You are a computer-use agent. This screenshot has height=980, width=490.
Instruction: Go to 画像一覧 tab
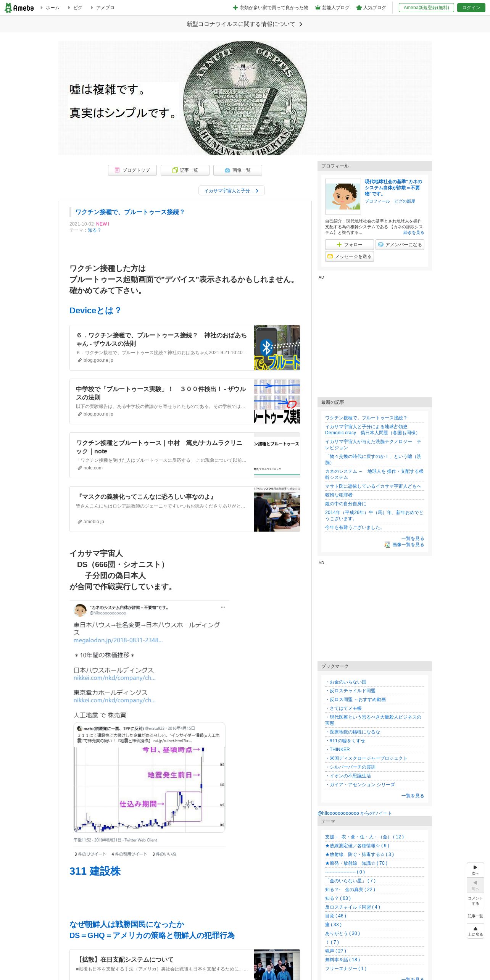click(238, 170)
